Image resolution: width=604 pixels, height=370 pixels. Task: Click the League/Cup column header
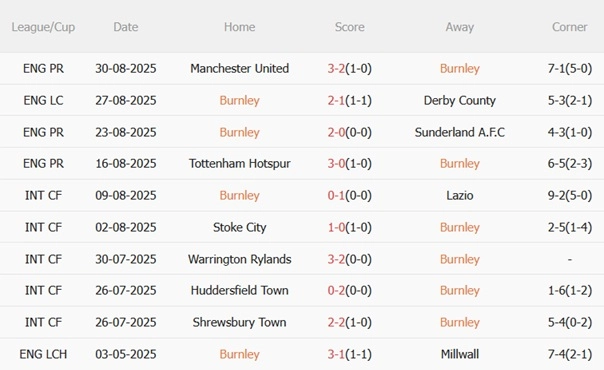(x=43, y=27)
